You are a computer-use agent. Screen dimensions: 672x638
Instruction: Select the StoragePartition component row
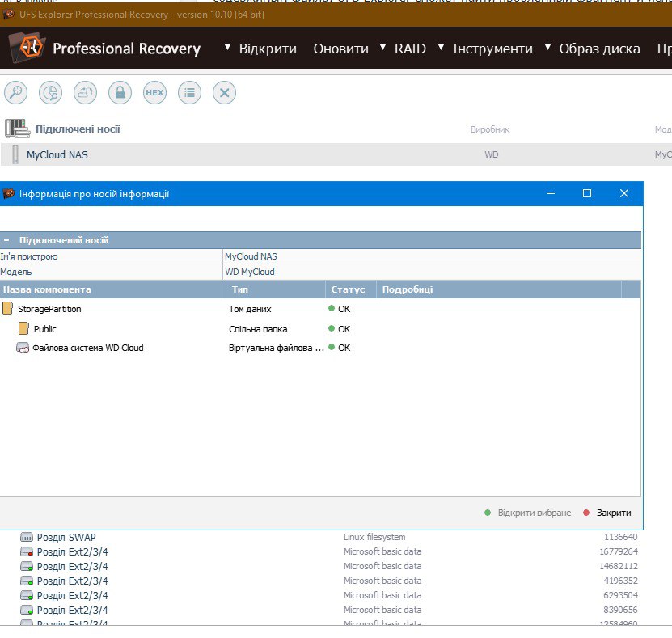320,309
